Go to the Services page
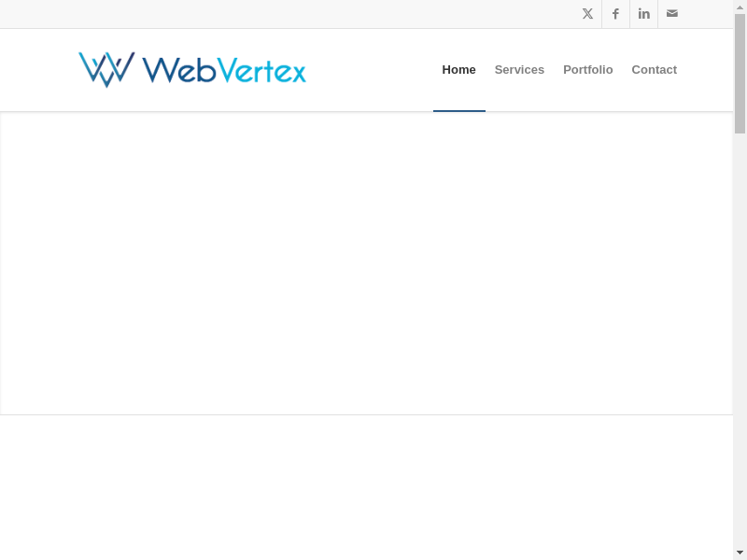This screenshot has height=560, width=747. click(x=519, y=70)
